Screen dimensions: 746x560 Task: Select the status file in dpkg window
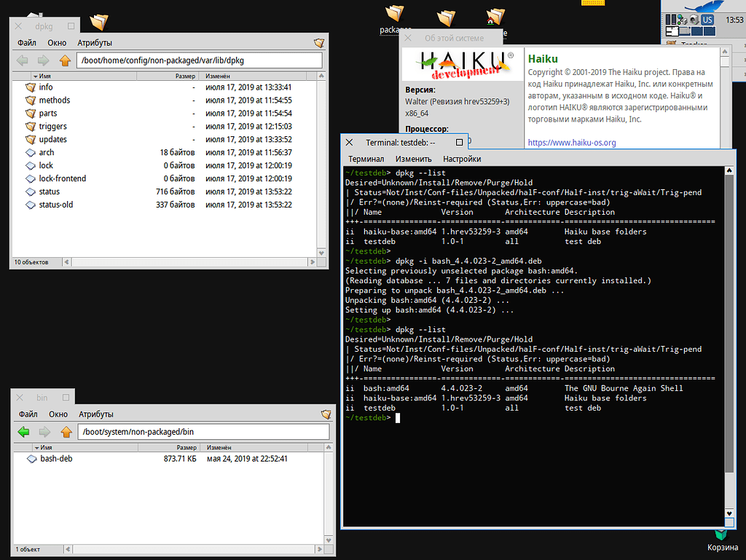coord(47,191)
